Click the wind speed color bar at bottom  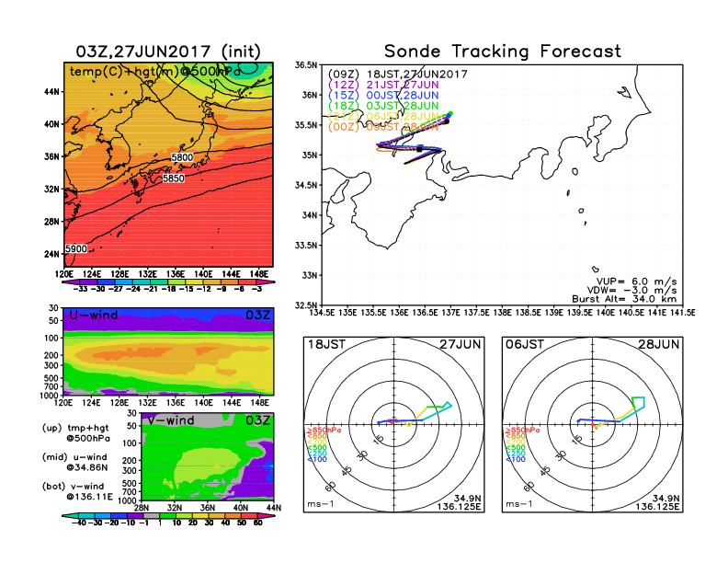pos(167,515)
